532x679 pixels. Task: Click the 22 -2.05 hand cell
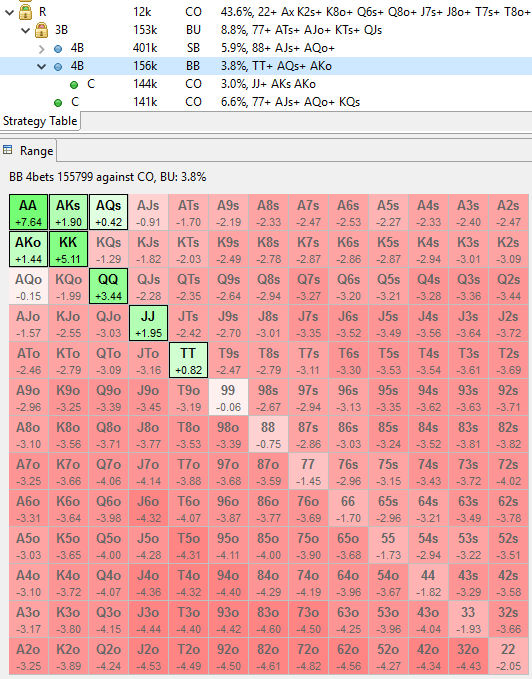click(x=508, y=656)
